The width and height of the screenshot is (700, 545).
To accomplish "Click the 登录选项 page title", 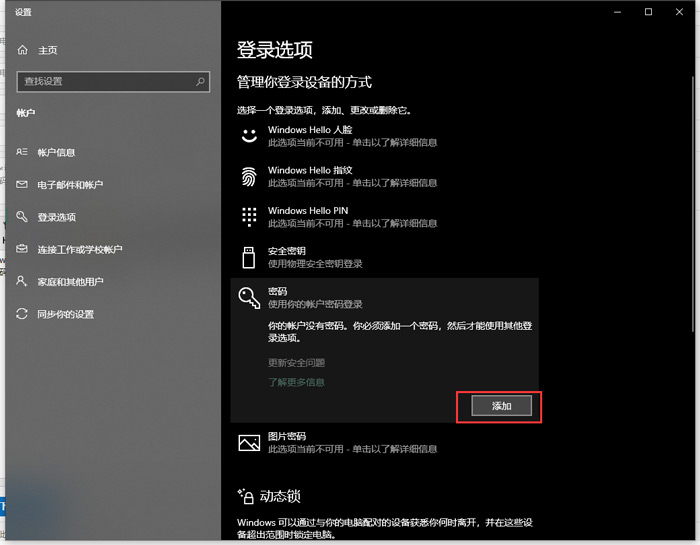I will click(275, 50).
